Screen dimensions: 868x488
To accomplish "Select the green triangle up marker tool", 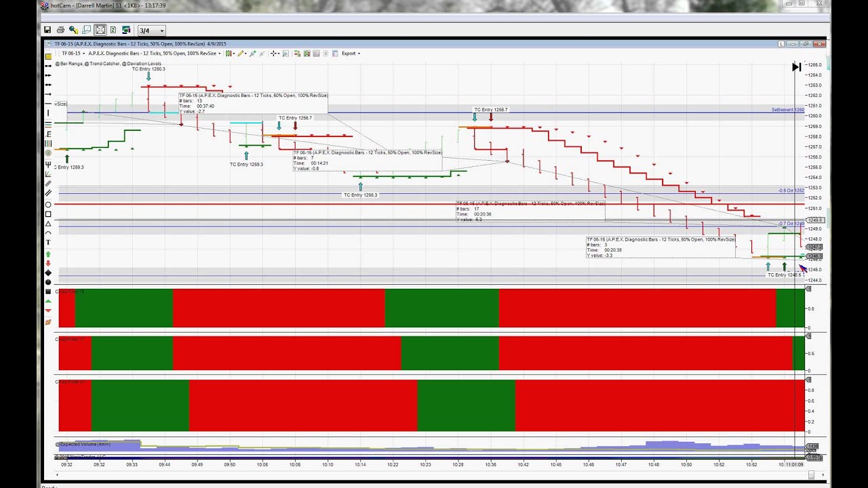I will (x=48, y=301).
